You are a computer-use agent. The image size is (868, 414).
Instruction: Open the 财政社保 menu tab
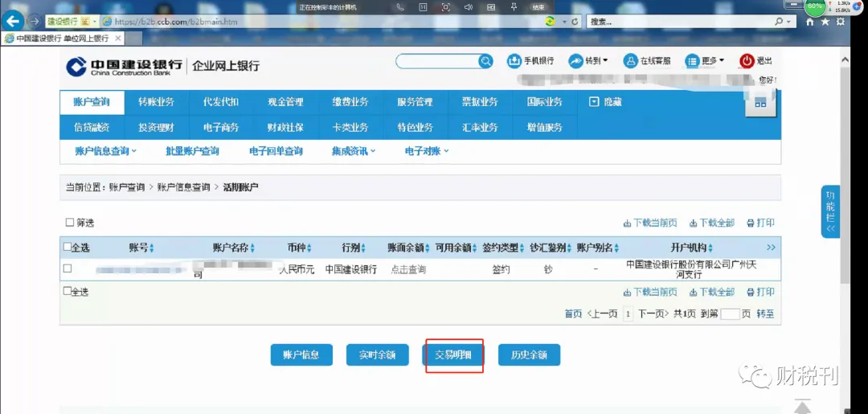(x=285, y=127)
